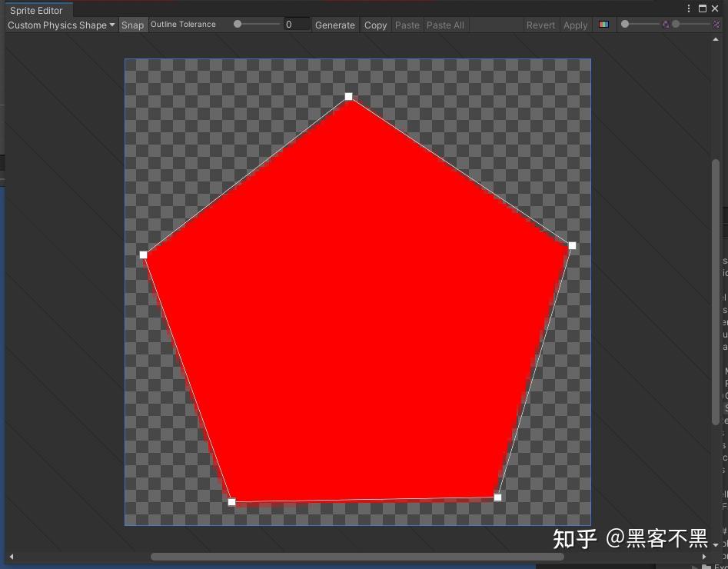Click the Paste button

407,25
